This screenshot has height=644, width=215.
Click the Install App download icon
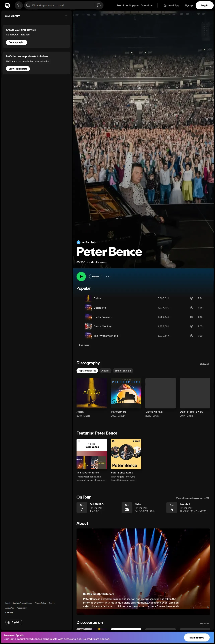pyautogui.click(x=165, y=5)
